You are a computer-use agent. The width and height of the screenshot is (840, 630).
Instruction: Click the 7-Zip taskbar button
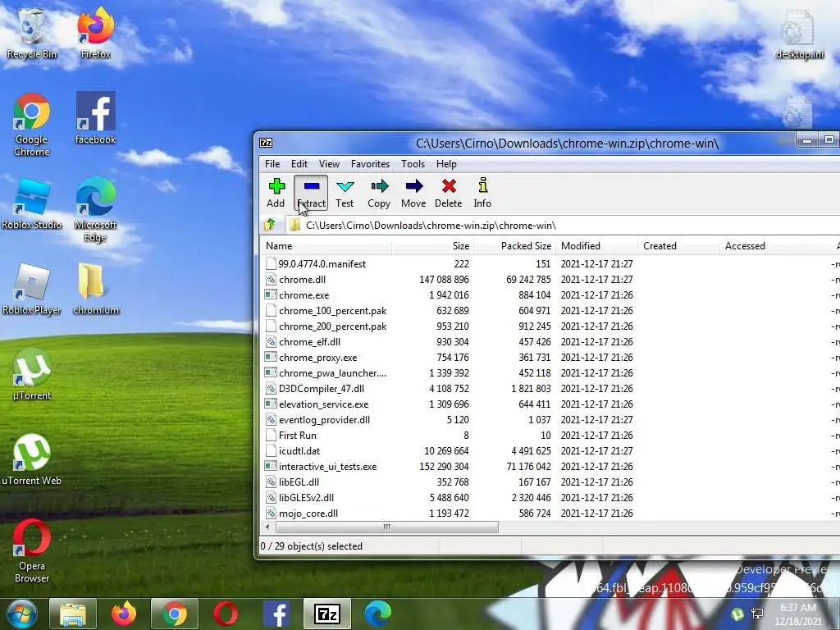(x=327, y=614)
